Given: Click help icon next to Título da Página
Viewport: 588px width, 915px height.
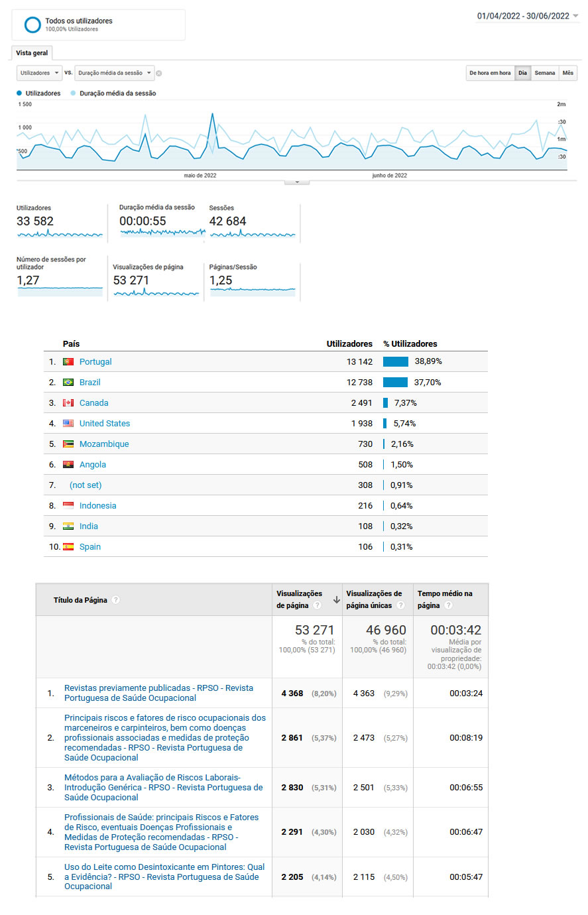Looking at the screenshot, I should [115, 600].
